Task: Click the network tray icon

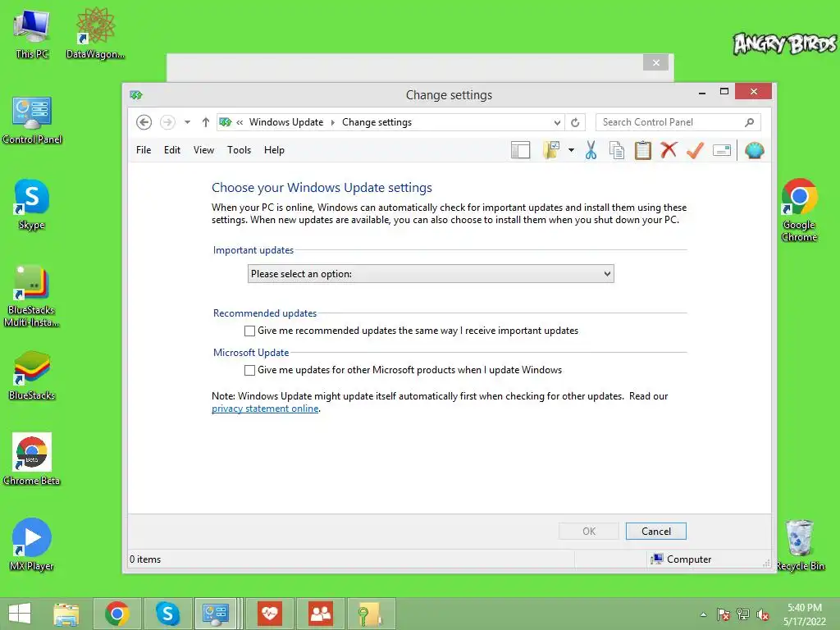Action: [x=743, y=614]
